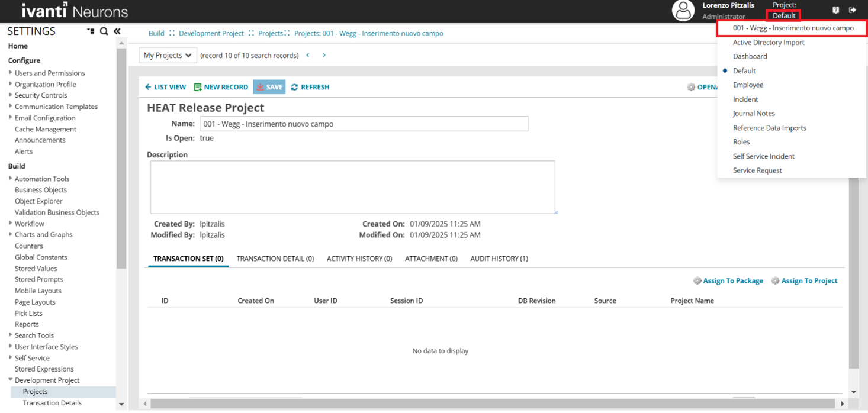The image size is (868, 413).
Task: Refresh the record
Action: coord(310,87)
